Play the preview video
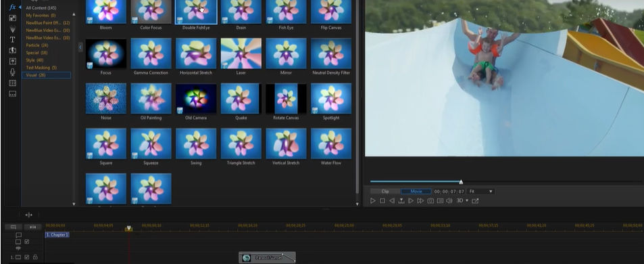644x264 pixels. tap(373, 200)
